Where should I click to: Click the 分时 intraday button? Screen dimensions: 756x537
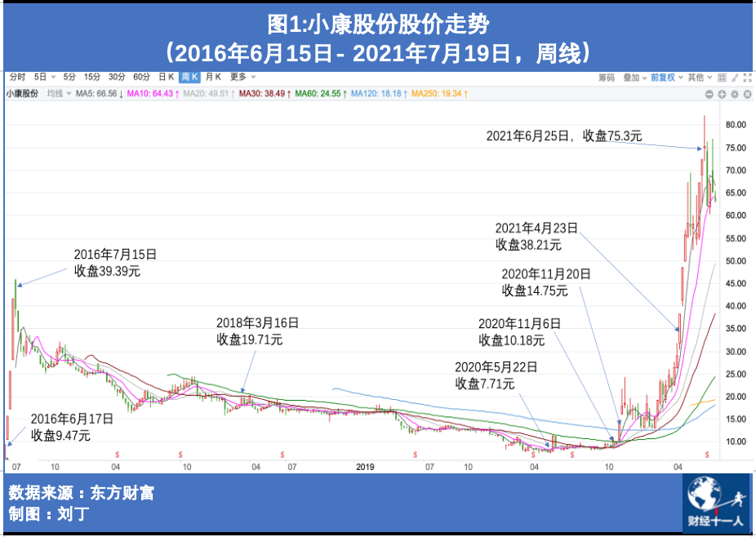coord(17,77)
